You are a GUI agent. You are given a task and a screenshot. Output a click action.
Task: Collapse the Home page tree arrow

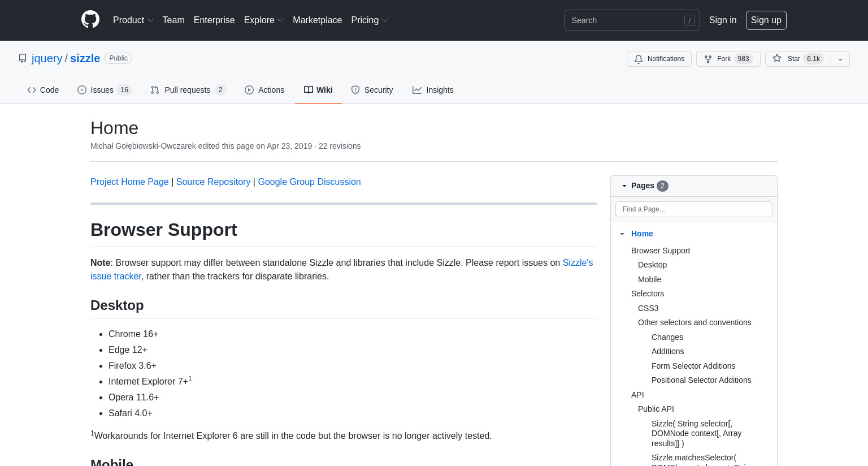tap(622, 234)
